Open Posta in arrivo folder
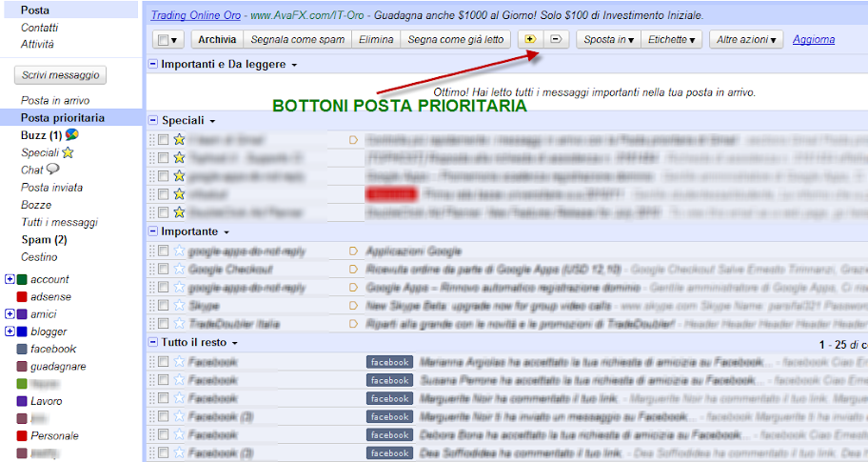Image resolution: width=868 pixels, height=462 pixels. 55,100
